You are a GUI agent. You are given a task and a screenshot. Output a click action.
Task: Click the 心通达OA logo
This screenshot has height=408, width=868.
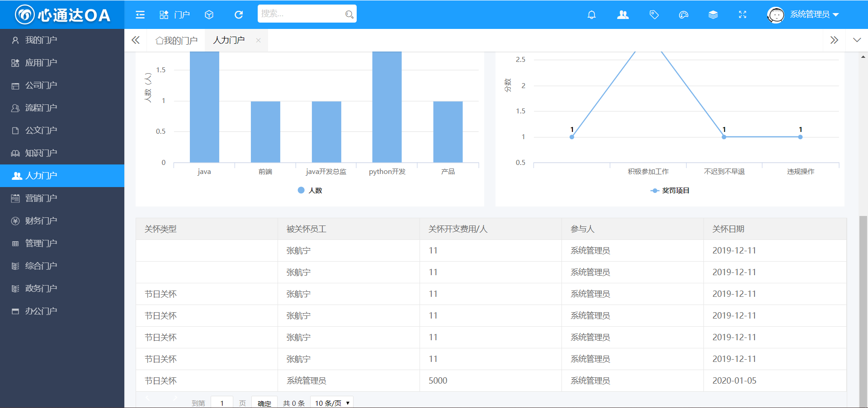(62, 14)
